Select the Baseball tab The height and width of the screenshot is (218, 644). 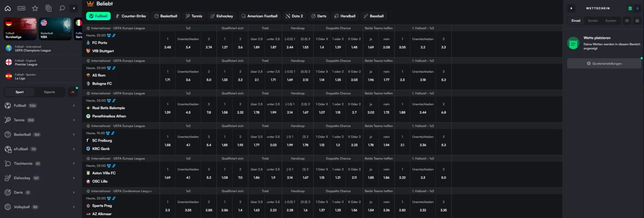(374, 16)
